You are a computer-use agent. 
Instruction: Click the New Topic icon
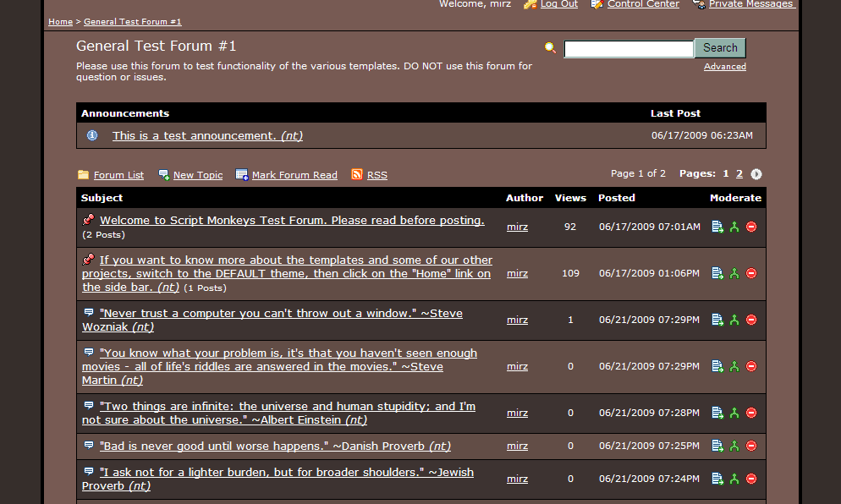coord(163,175)
